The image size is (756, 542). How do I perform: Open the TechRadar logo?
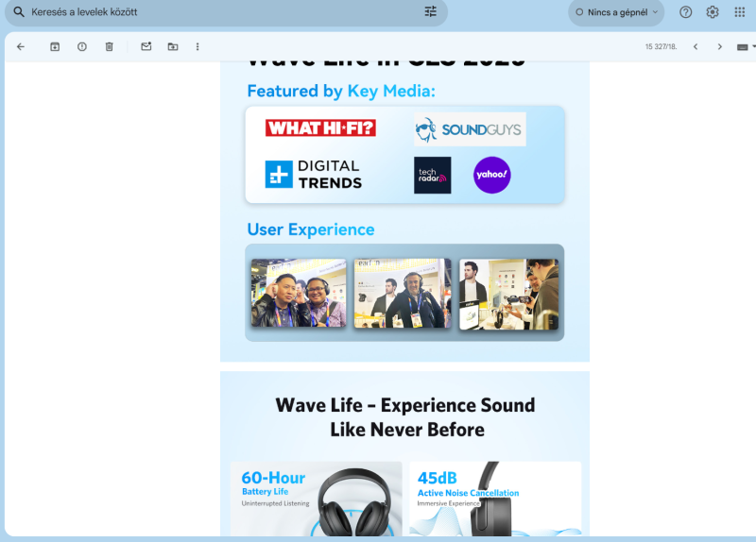tap(433, 175)
